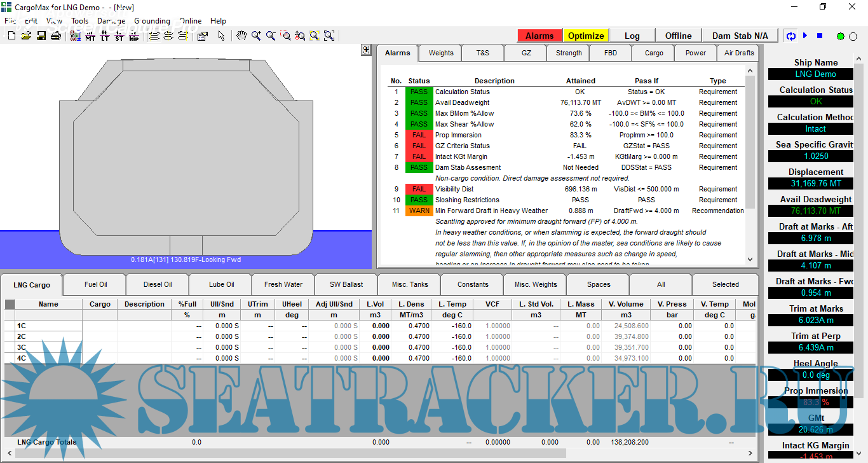The image size is (868, 463).
Task: Click the New file icon
Action: coord(11,36)
